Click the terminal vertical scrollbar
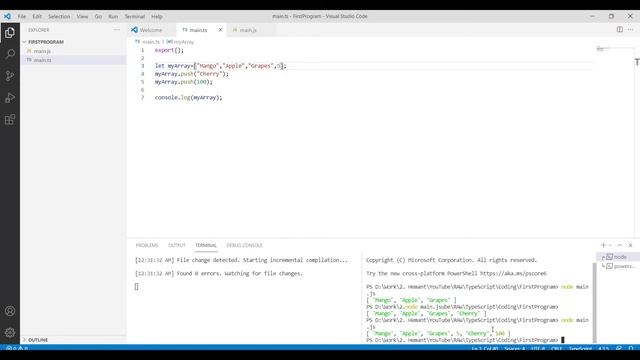The image size is (640, 360). pyautogui.click(x=594, y=302)
